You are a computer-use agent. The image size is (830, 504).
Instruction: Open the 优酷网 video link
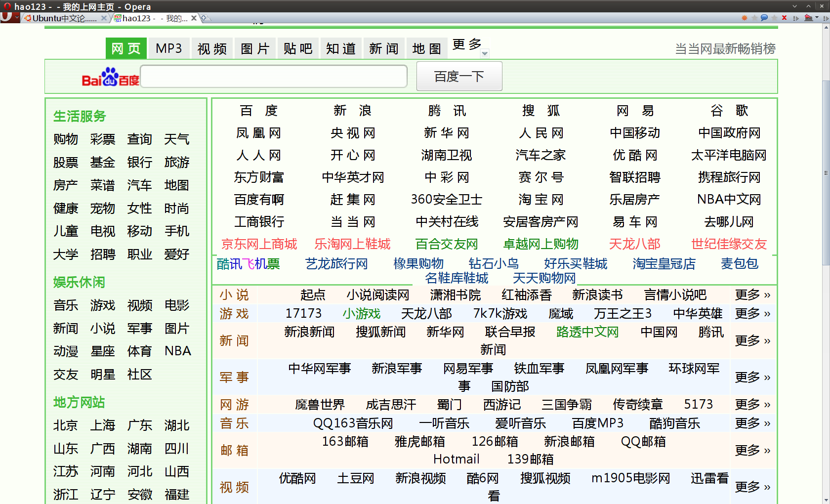(297, 478)
